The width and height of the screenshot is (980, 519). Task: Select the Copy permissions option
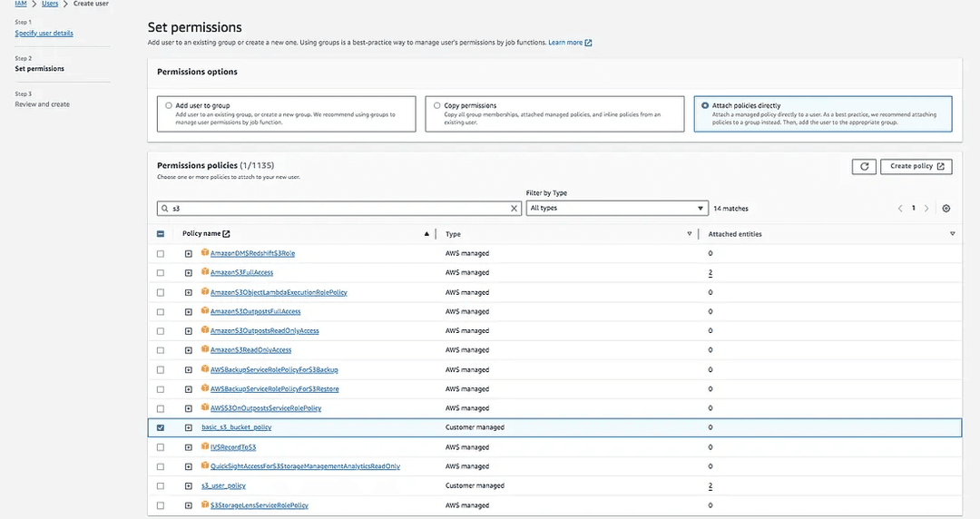click(x=436, y=105)
